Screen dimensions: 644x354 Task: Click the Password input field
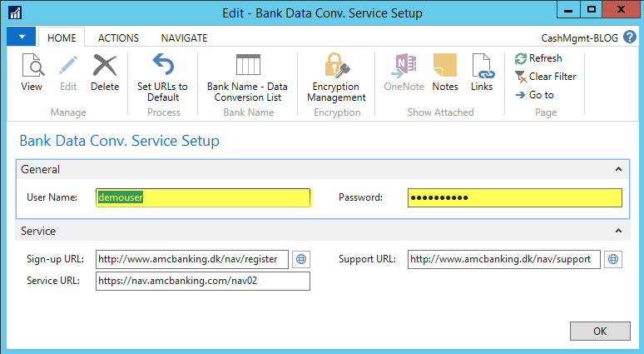tap(515, 197)
